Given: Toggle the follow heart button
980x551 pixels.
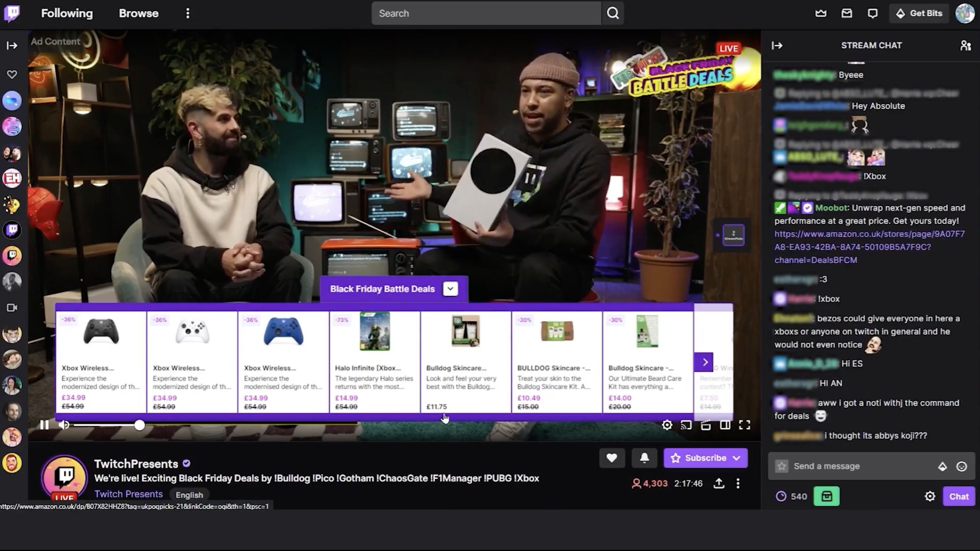Looking at the screenshot, I should (612, 458).
